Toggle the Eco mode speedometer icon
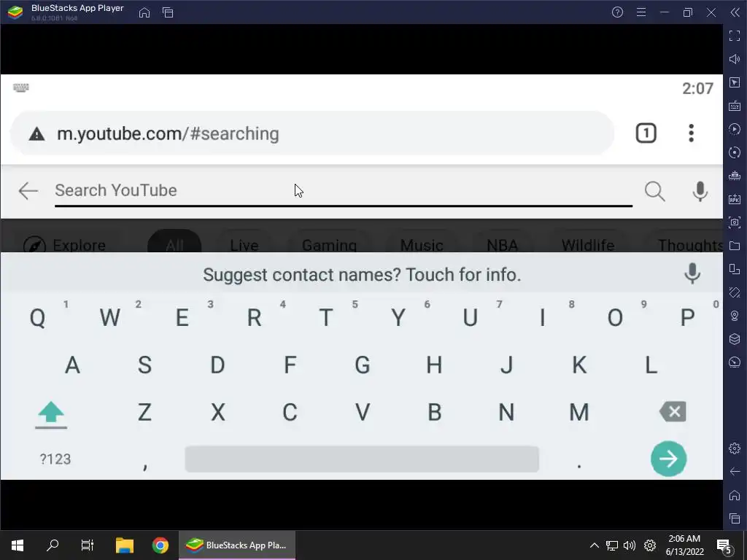The height and width of the screenshot is (560, 747). (x=735, y=362)
